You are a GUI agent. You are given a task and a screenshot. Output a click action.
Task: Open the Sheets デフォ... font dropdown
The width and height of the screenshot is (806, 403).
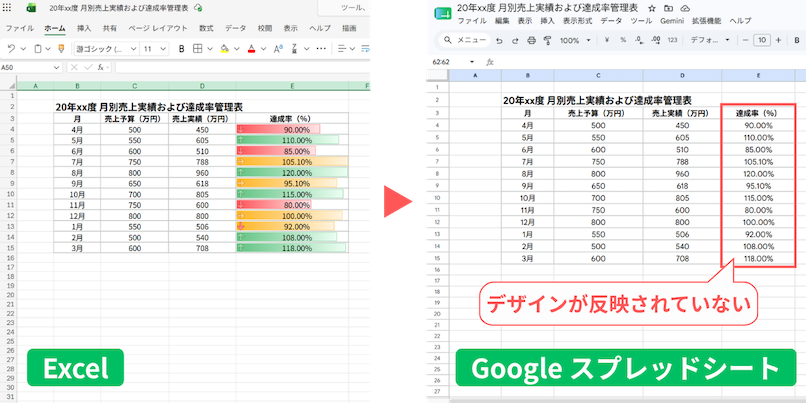[x=710, y=40]
